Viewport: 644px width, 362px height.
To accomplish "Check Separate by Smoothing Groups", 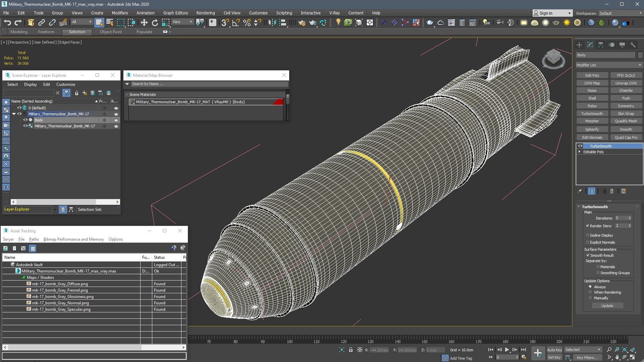I will [598, 273].
